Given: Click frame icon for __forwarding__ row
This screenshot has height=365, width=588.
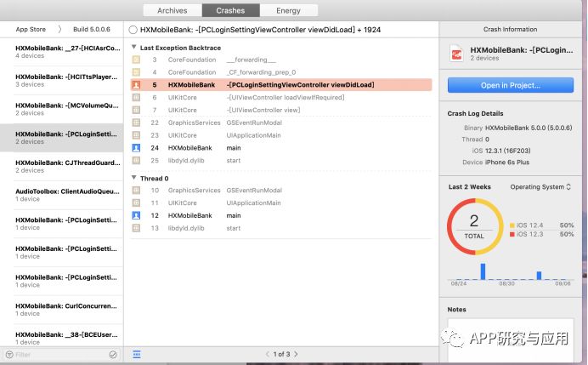Looking at the screenshot, I should [136, 60].
